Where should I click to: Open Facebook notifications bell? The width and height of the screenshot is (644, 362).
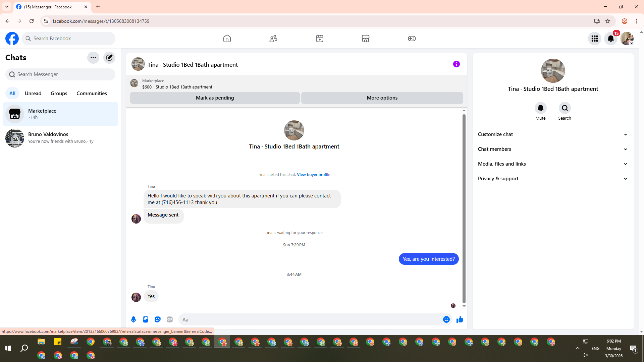[x=611, y=39]
